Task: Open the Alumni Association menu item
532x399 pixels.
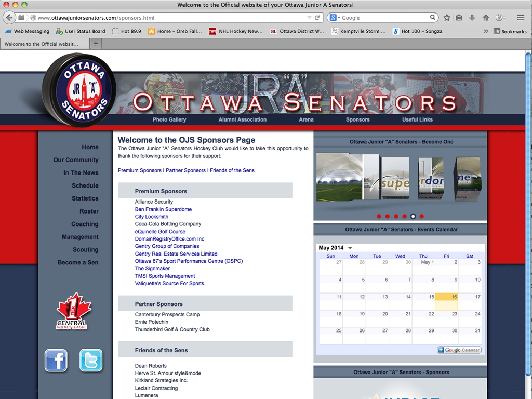Action: click(x=242, y=119)
